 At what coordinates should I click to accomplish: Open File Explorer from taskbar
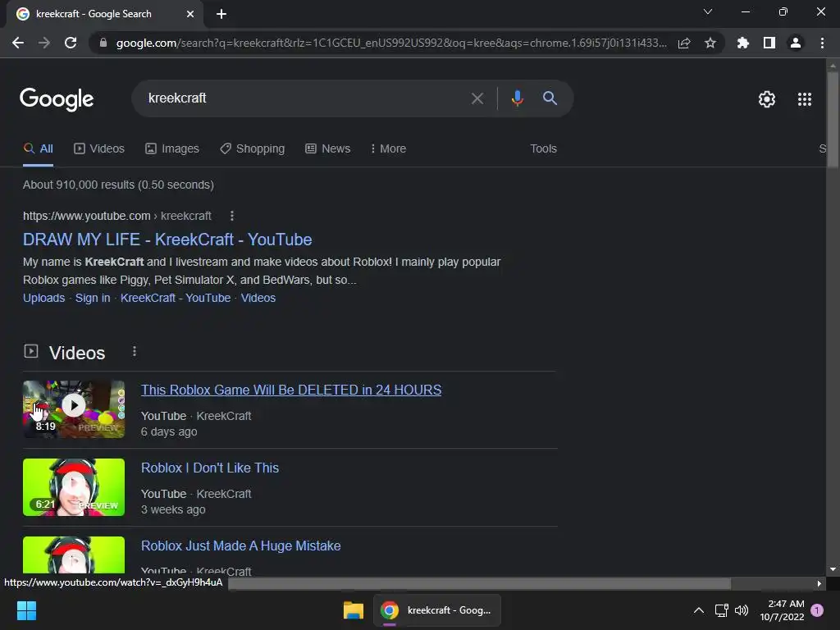point(354,610)
